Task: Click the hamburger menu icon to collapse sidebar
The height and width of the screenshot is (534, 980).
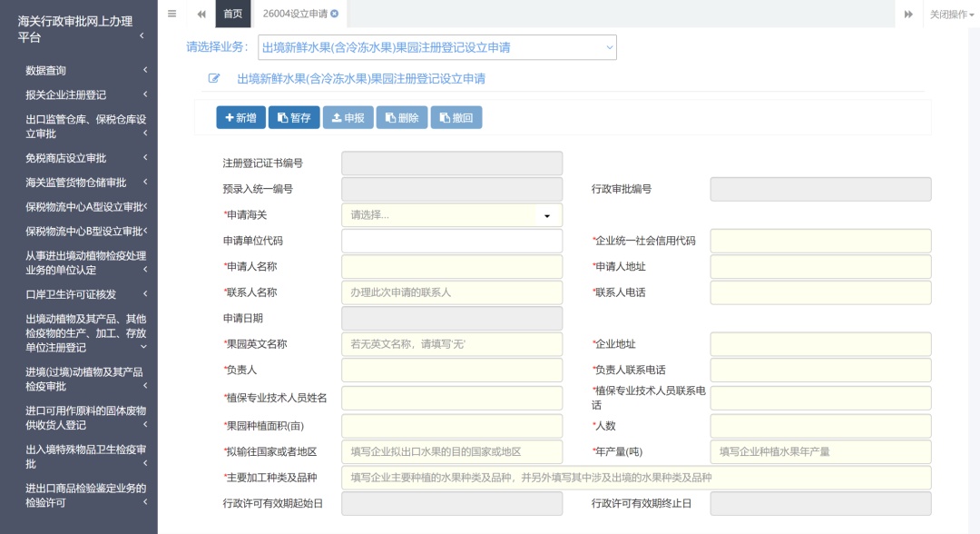Action: [171, 14]
